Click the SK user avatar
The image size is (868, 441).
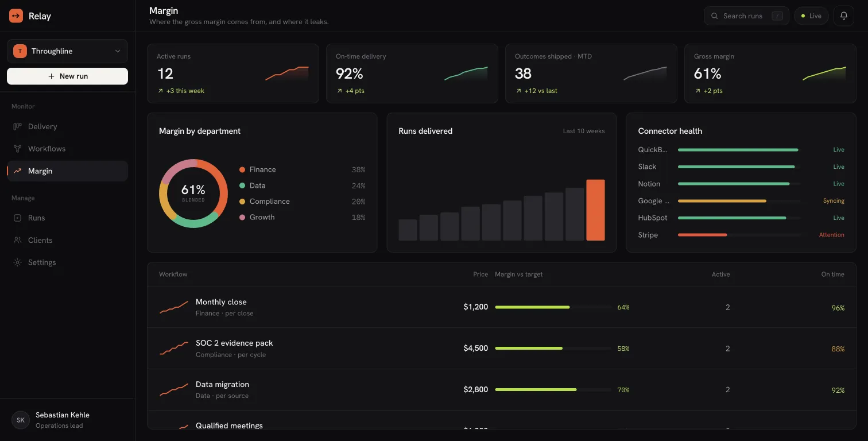coord(21,420)
